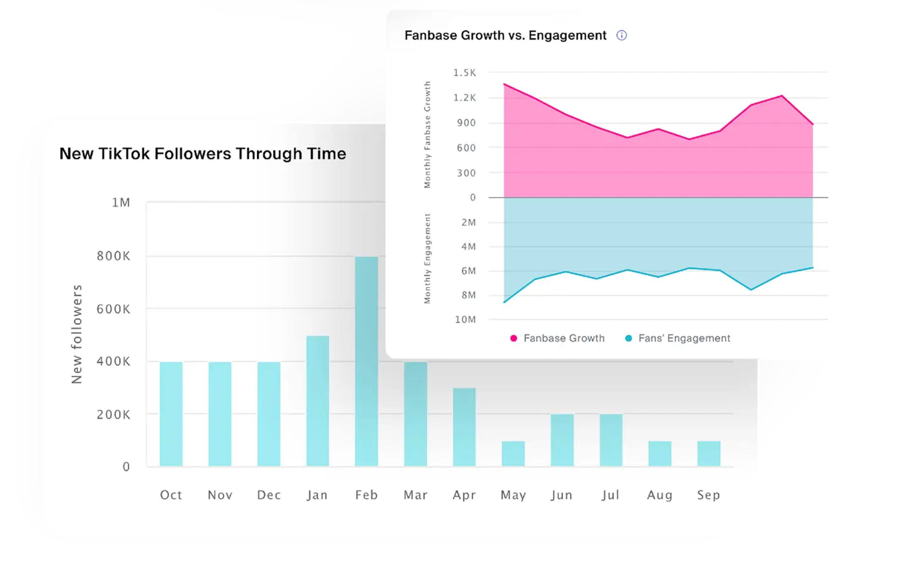
Task: Click the Jul bar in followers chart
Action: pyautogui.click(x=611, y=440)
